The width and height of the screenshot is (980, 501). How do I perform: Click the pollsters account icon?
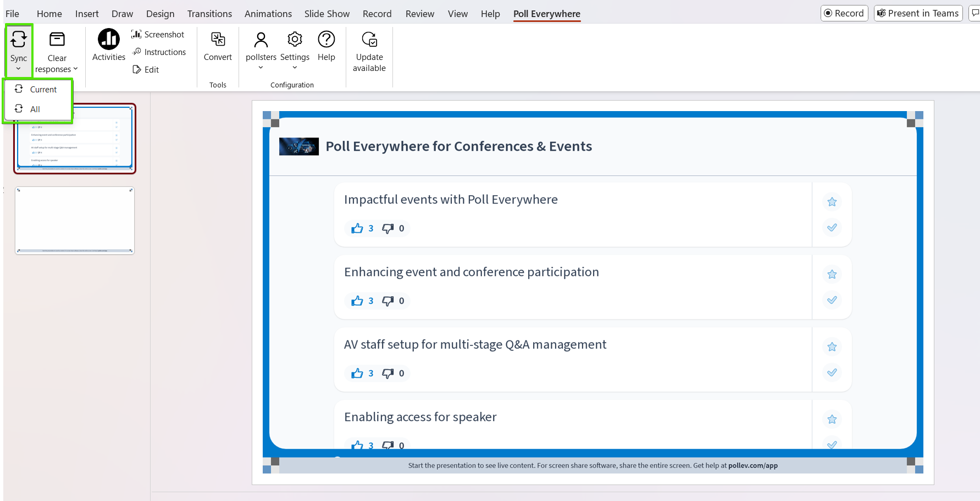pos(261,39)
